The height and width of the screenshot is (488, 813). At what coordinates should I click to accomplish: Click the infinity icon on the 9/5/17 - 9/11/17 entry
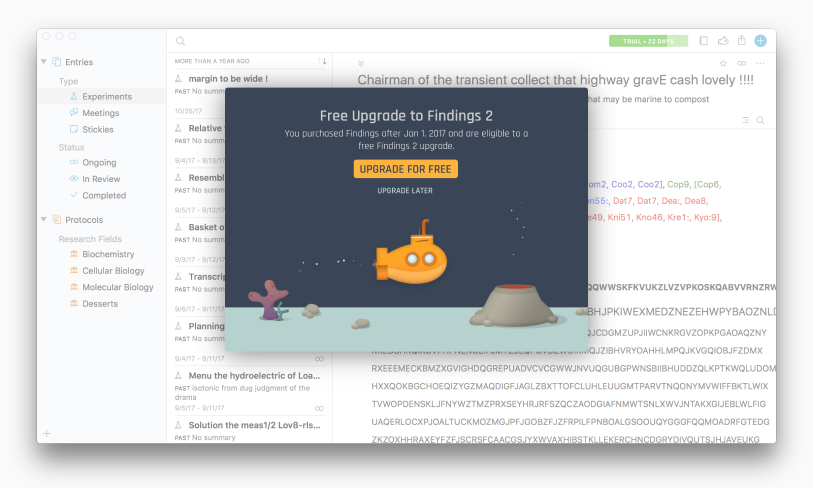[x=319, y=409]
